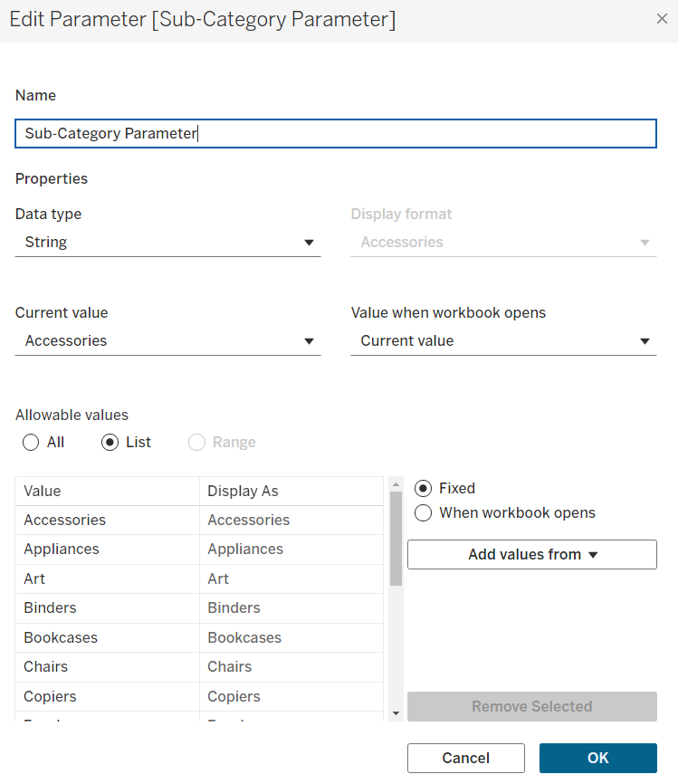The height and width of the screenshot is (784, 678).
Task: Open the Add values from menu
Action: click(532, 555)
